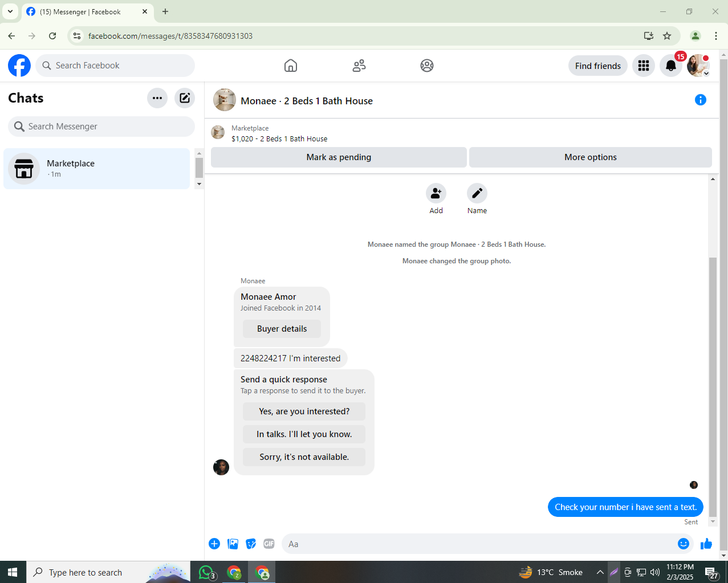The image size is (728, 583).
Task: Click the conversation scroll-down arrow
Action: pyautogui.click(x=713, y=521)
